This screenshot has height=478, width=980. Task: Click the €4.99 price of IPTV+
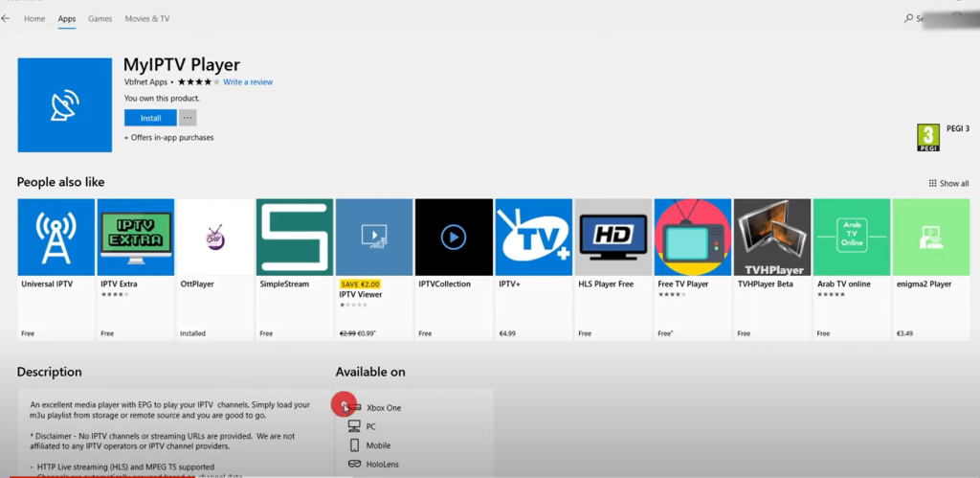507,333
